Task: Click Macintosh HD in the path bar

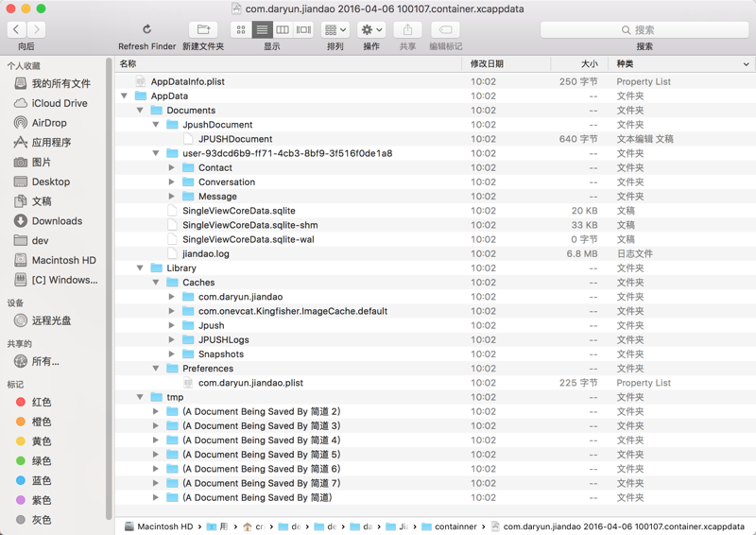Action: 159,526
